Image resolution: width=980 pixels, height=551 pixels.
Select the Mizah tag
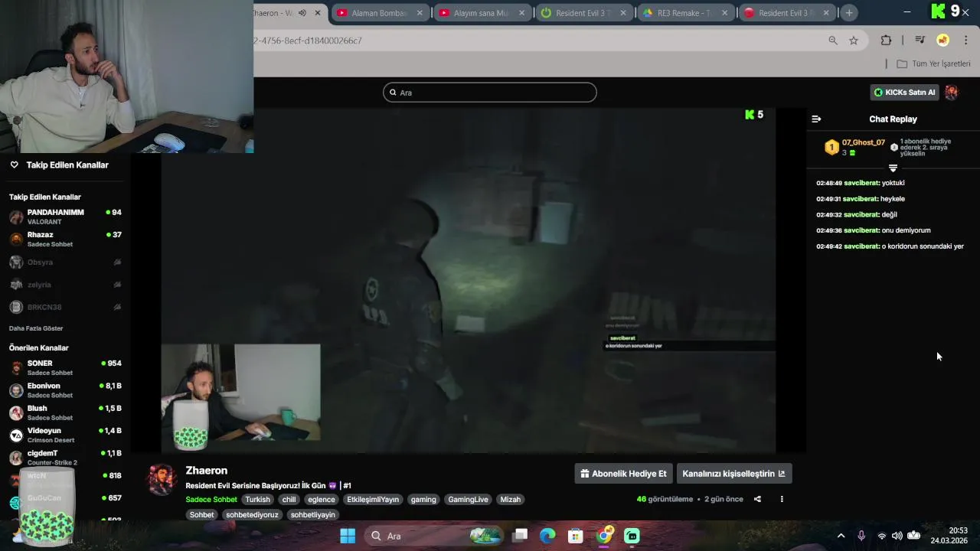pos(511,500)
